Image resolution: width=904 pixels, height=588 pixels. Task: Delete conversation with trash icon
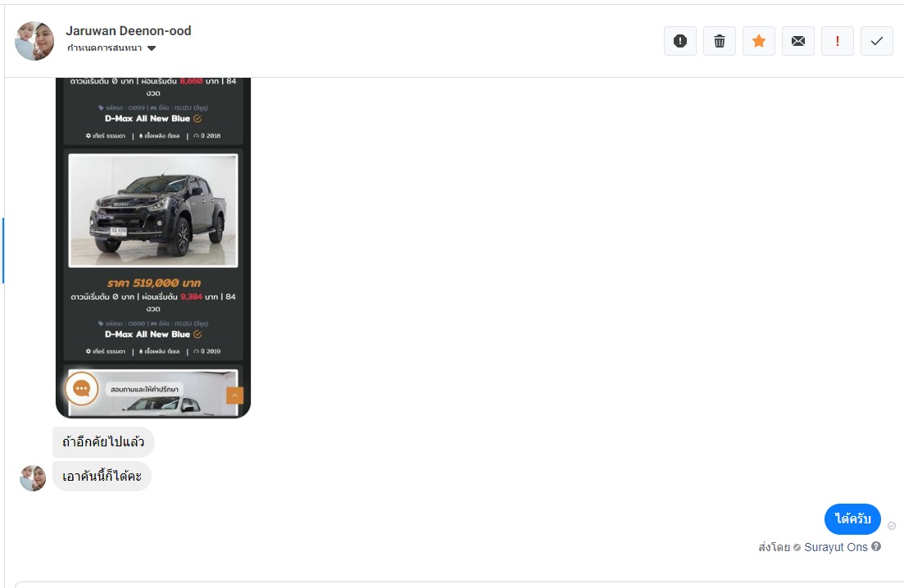click(x=720, y=41)
